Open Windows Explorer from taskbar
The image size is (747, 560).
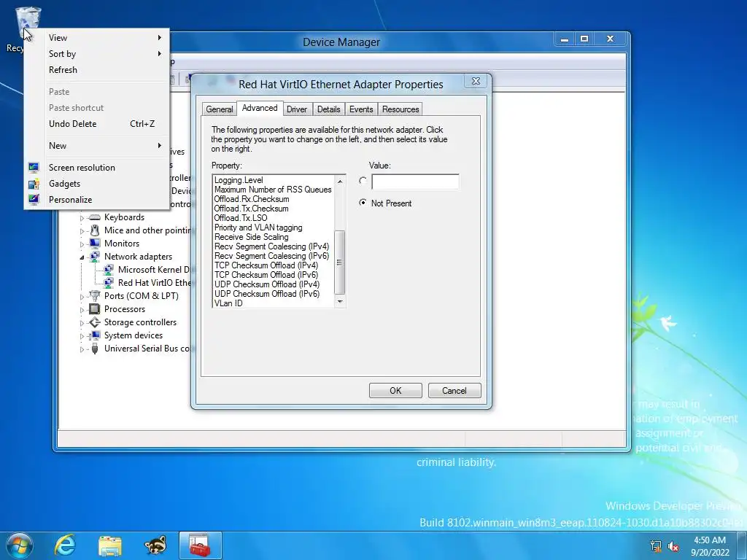[110, 545]
